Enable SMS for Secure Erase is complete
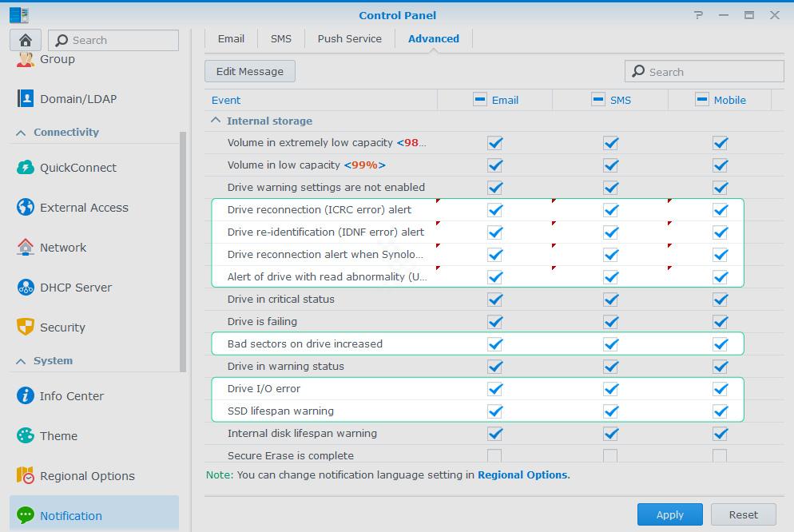 610,456
